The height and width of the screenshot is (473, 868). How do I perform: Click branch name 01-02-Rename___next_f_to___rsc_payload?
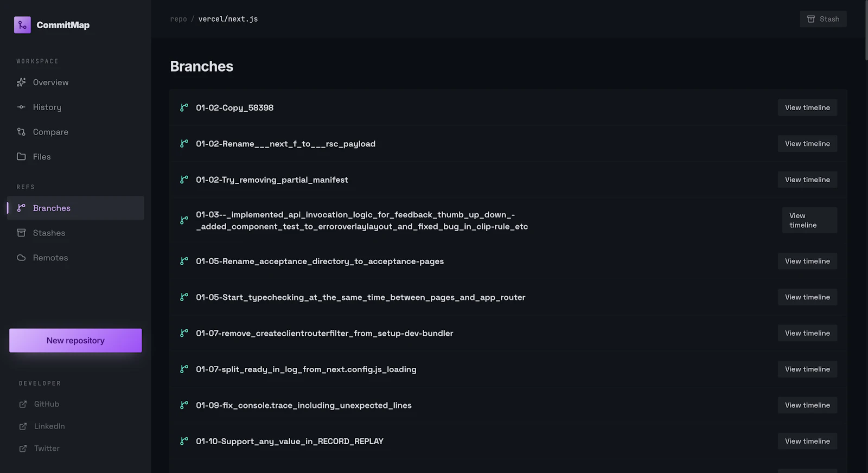(x=285, y=144)
